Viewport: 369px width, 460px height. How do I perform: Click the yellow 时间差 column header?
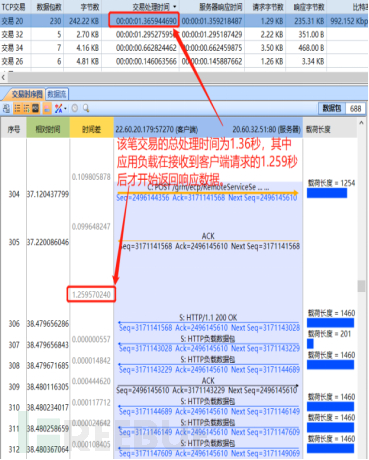91,128
